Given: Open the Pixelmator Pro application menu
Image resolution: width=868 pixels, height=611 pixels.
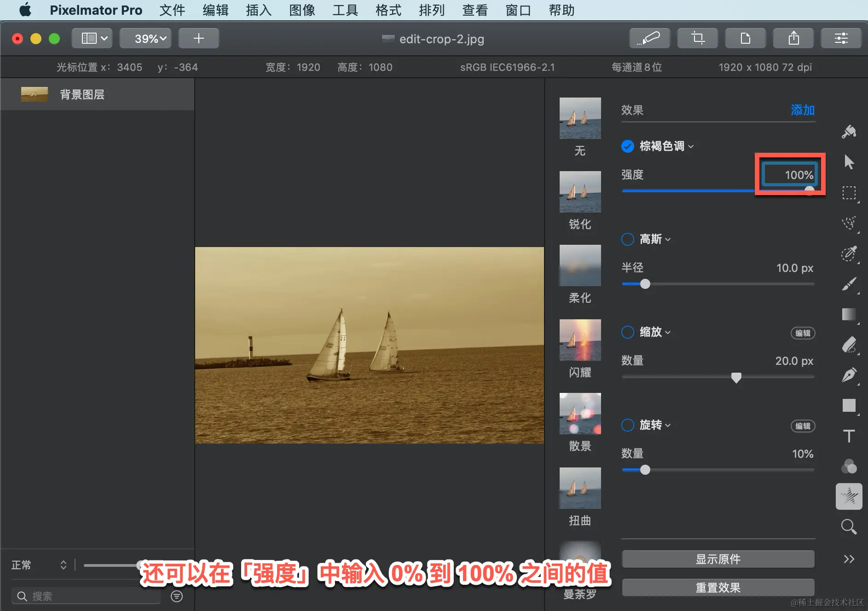Looking at the screenshot, I should click(96, 10).
